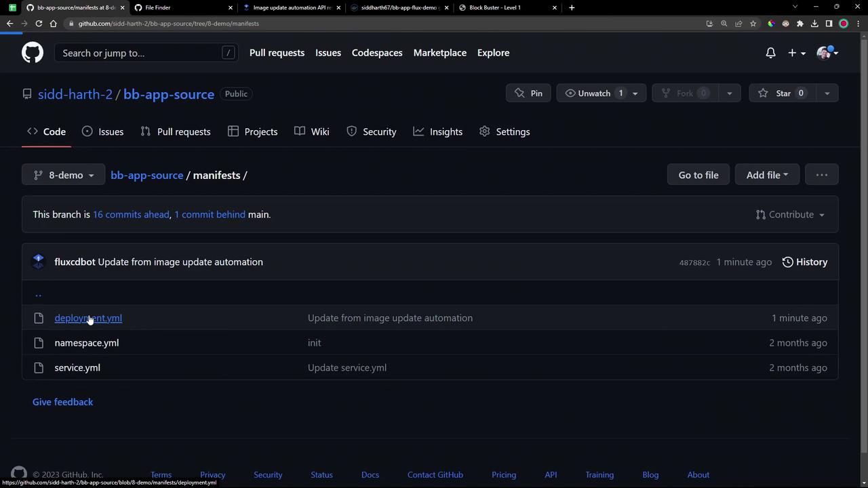The height and width of the screenshot is (488, 868).
Task: Open user avatar profile menu
Action: click(827, 53)
